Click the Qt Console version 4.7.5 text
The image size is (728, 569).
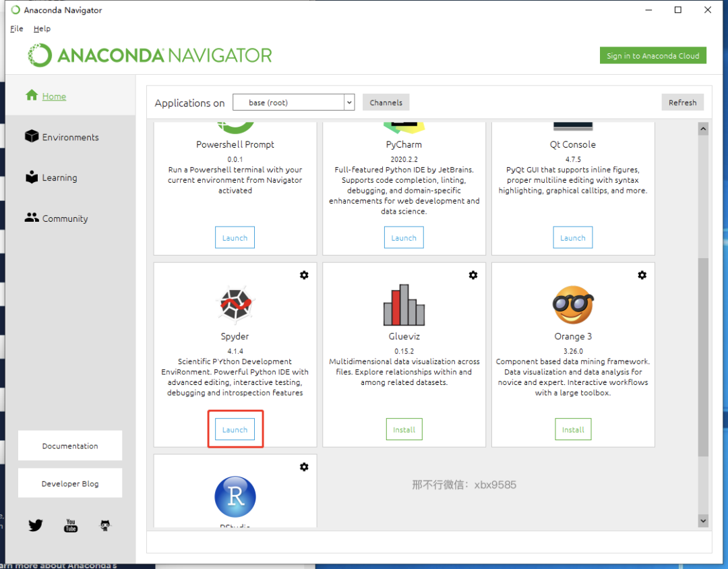click(573, 159)
